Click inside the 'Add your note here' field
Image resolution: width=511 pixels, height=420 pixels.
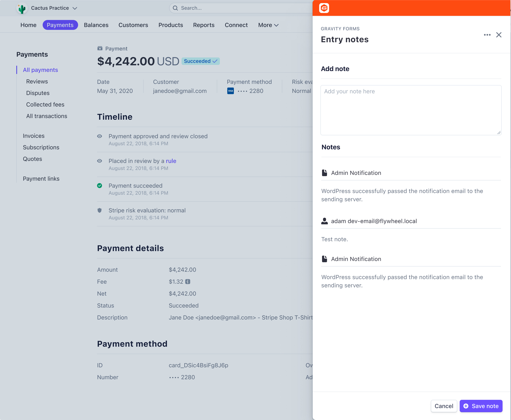pos(411,110)
